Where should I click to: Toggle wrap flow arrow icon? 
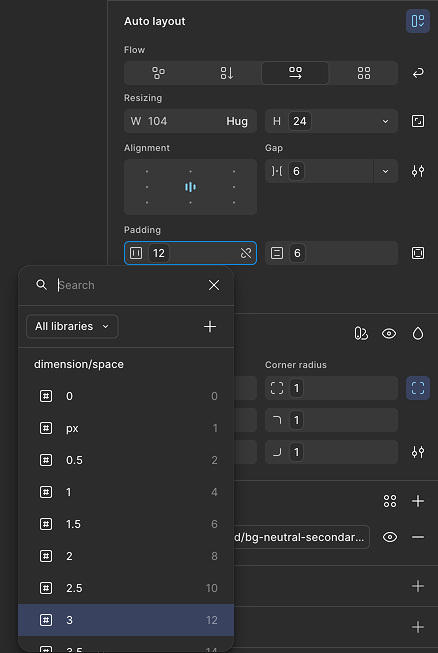(418, 73)
